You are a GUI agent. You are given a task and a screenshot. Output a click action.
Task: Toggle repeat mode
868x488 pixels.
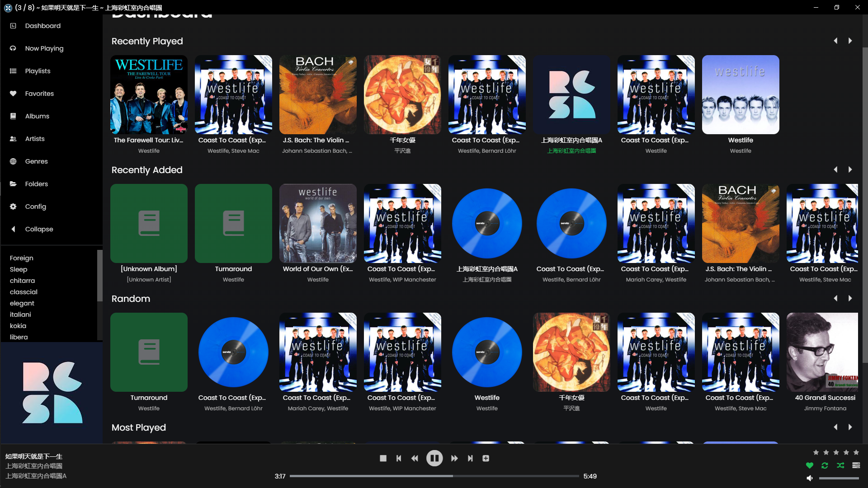pyautogui.click(x=825, y=465)
